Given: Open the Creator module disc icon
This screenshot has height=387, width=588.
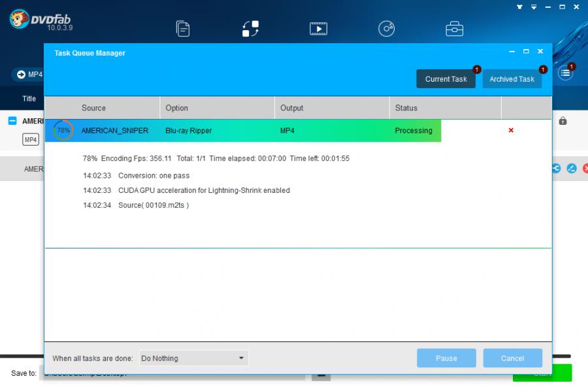Looking at the screenshot, I should (x=386, y=29).
